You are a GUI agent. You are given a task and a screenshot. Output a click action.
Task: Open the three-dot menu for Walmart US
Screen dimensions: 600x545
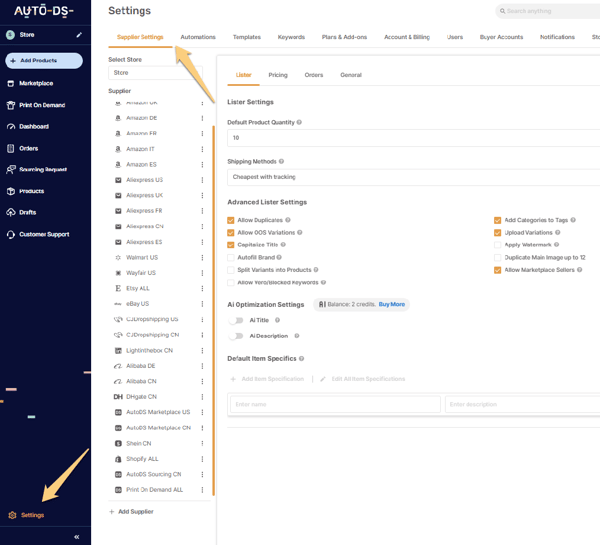pos(202,258)
